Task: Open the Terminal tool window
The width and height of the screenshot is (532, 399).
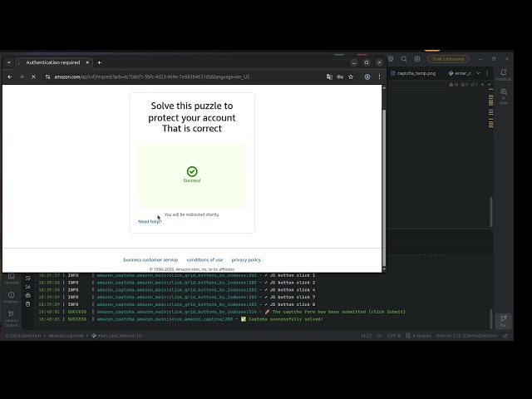Action: pos(11,279)
